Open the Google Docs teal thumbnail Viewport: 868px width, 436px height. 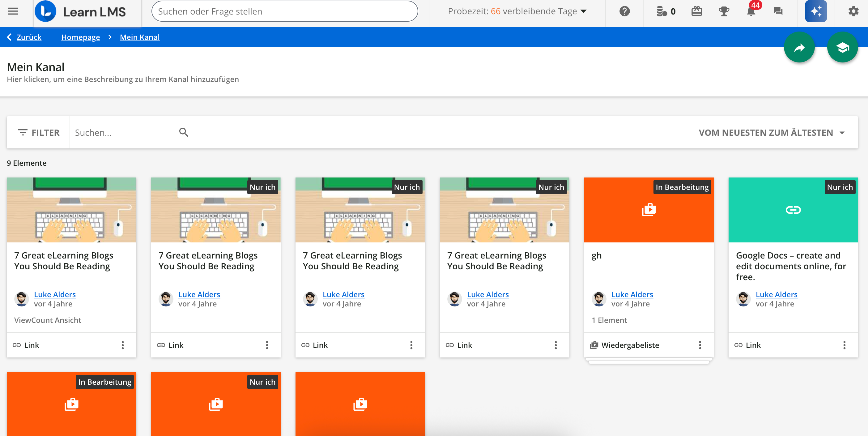pos(793,210)
